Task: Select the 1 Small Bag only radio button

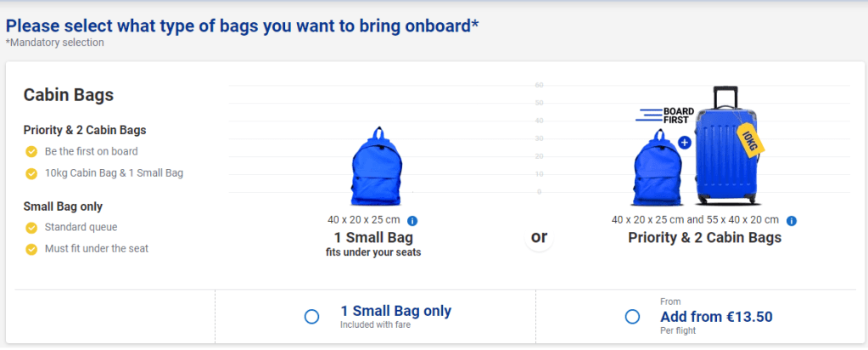Action: (311, 317)
